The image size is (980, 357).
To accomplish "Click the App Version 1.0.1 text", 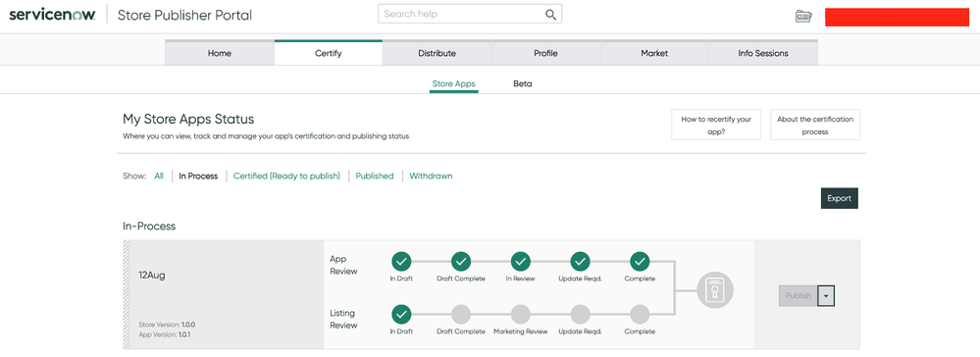I will pyautogui.click(x=165, y=334).
